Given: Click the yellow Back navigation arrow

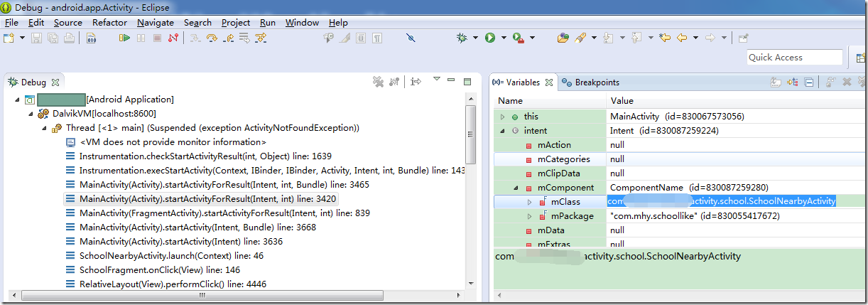Looking at the screenshot, I should 682,38.
